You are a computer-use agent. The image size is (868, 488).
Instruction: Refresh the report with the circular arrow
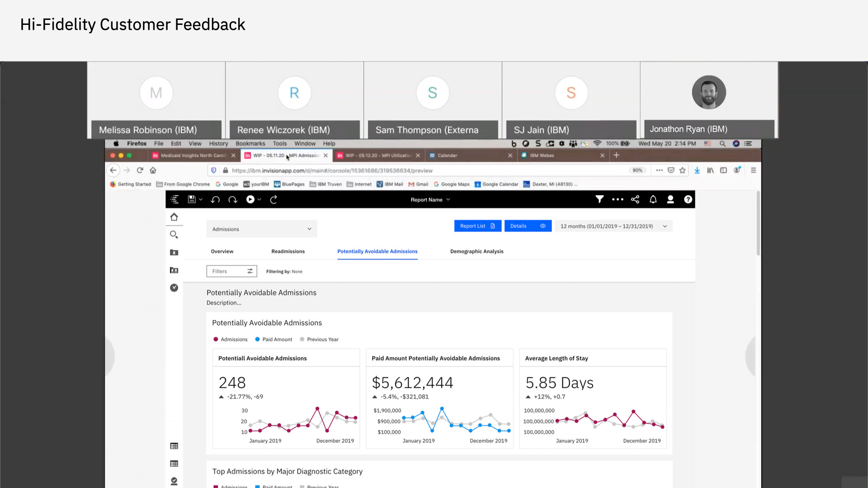click(x=274, y=199)
